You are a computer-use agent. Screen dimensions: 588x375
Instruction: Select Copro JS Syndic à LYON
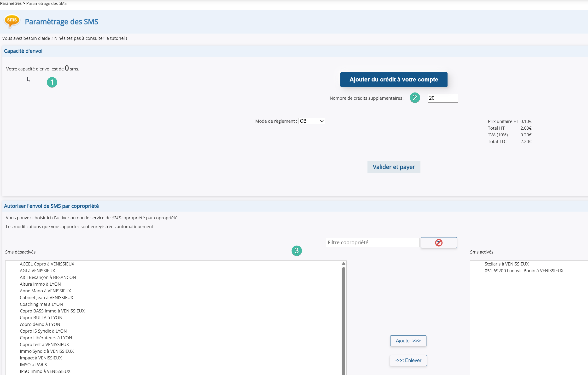point(43,331)
